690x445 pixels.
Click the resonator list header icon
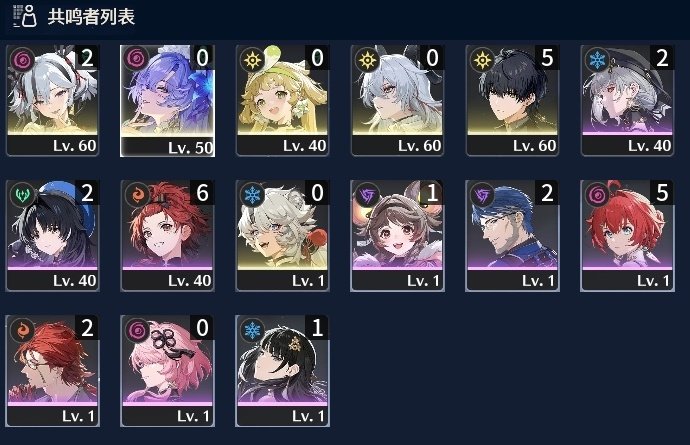25,16
